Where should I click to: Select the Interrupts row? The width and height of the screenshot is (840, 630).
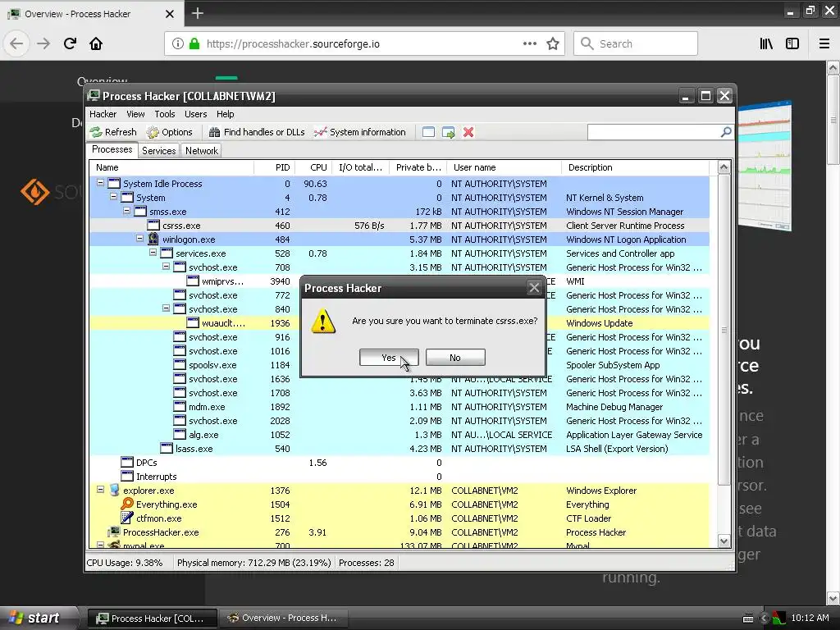(399, 477)
